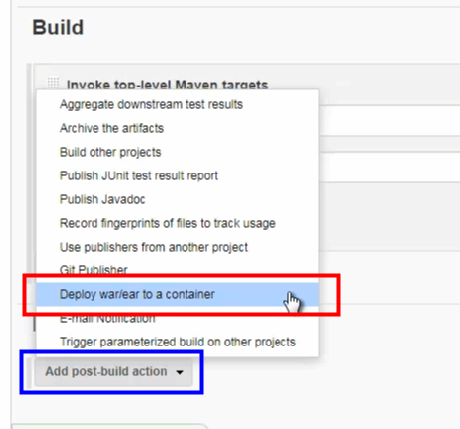Choose Trigger parameterized build on other projects
The height and width of the screenshot is (429, 460).
(x=178, y=342)
